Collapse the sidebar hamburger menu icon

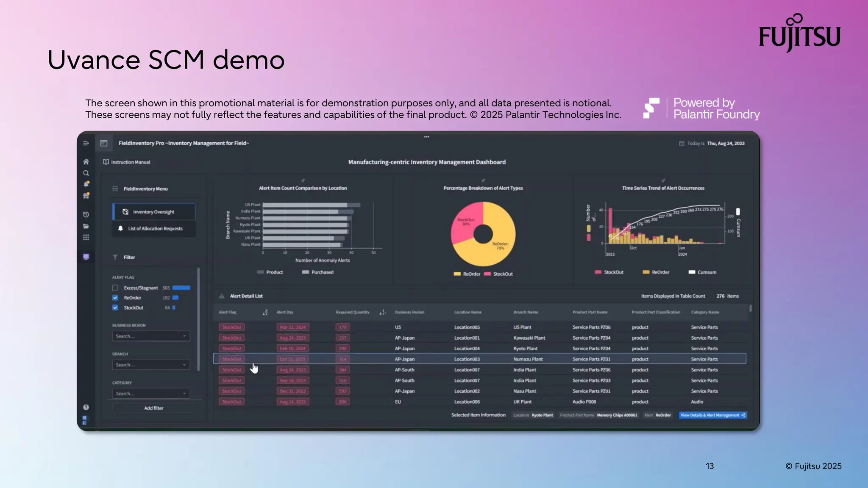pyautogui.click(x=86, y=143)
